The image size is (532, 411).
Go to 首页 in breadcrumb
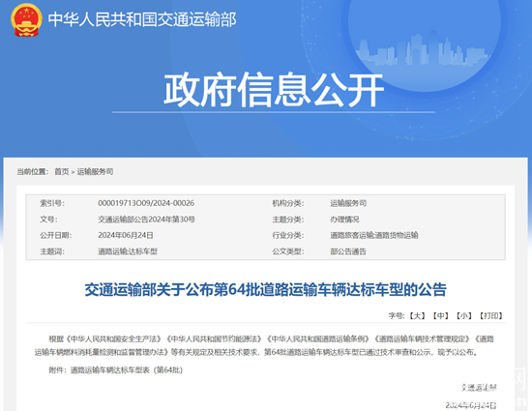point(62,171)
